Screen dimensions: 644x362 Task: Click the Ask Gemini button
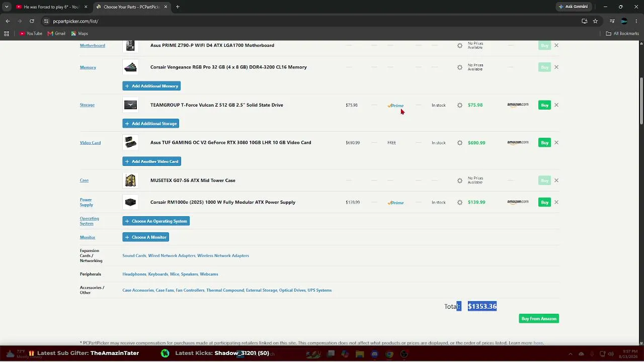[573, 7]
